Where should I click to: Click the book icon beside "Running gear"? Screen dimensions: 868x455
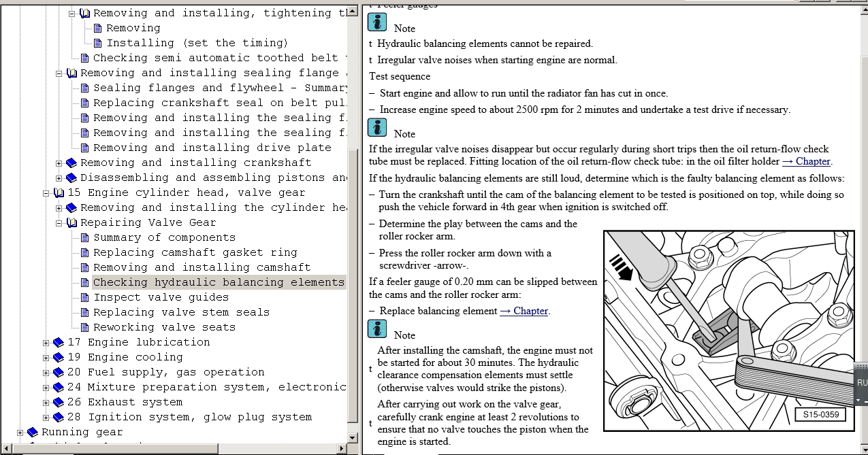(32, 432)
